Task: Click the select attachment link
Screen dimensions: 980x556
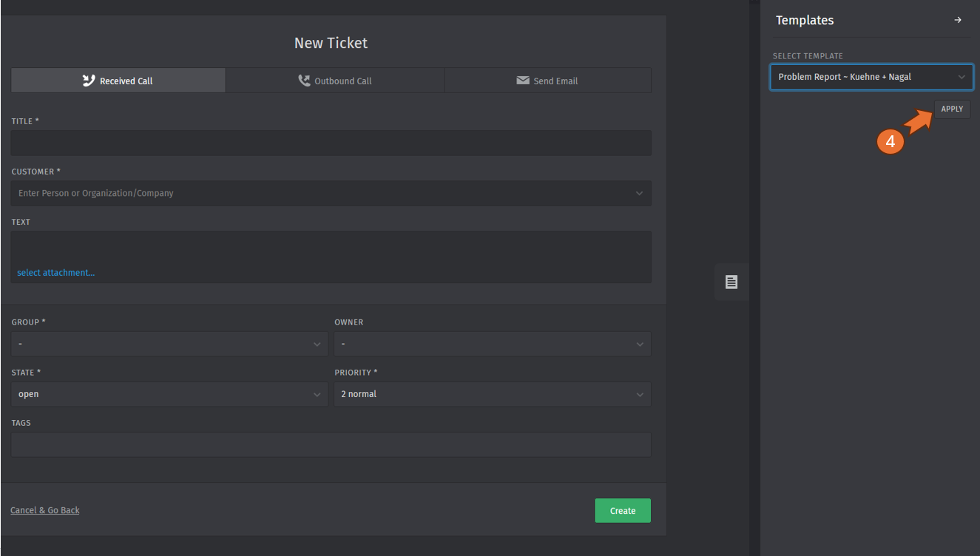Action: [56, 273]
